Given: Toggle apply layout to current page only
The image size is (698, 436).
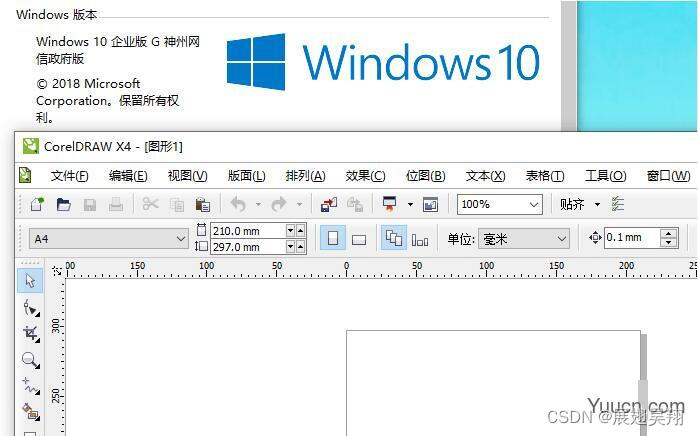Looking at the screenshot, I should pyautogui.click(x=420, y=239).
